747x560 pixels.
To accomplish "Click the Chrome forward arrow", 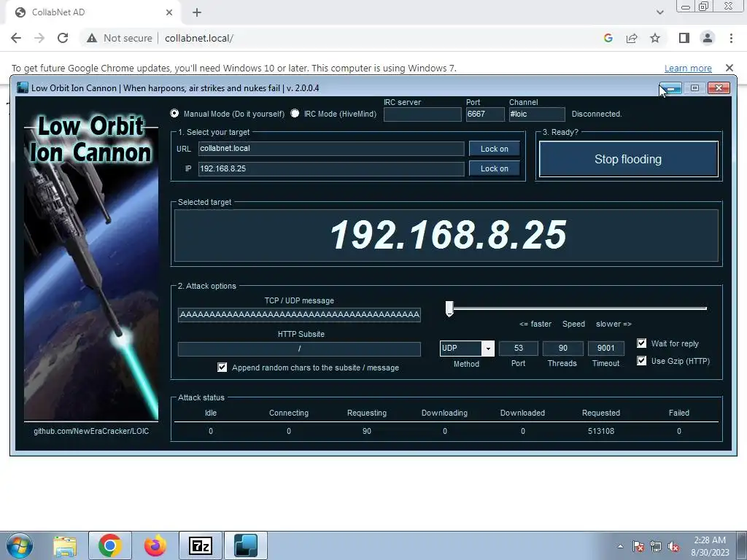I will 39,38.
